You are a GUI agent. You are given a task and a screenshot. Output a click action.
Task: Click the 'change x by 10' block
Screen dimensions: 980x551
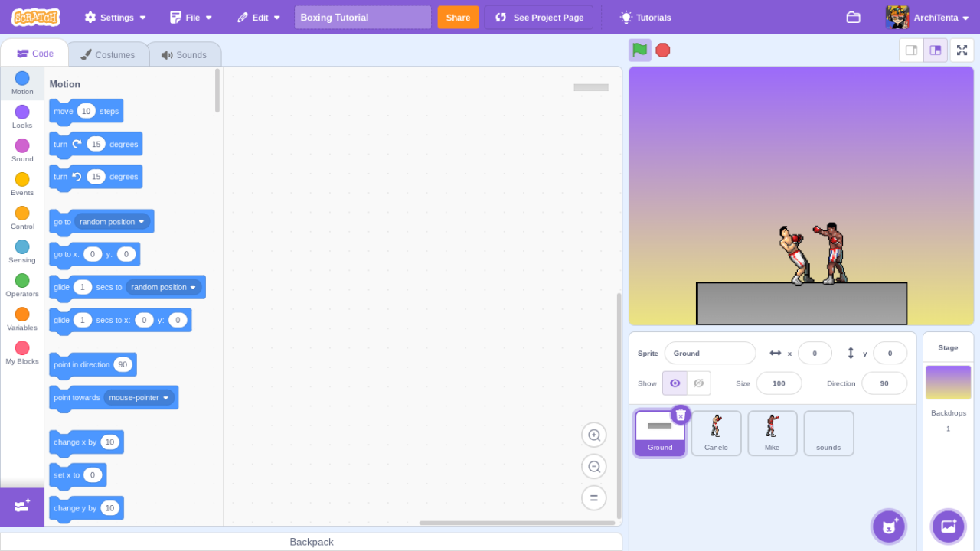pos(87,442)
